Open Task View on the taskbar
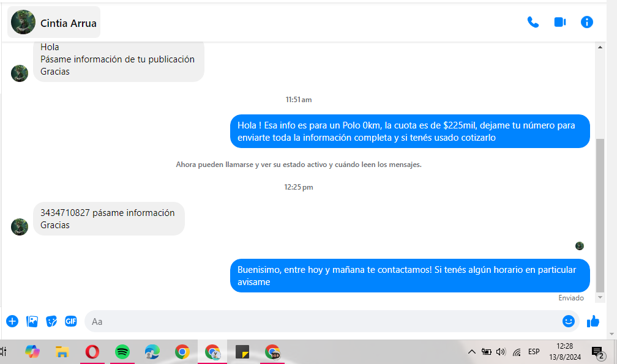Screen dimensions: 617x364 [3, 351]
